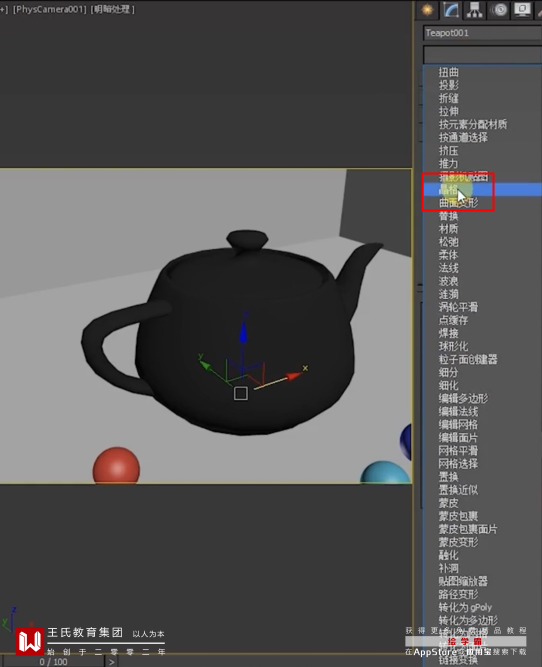
Task: Click the PhysCamera001 viewport label
Action: pyautogui.click(x=50, y=9)
